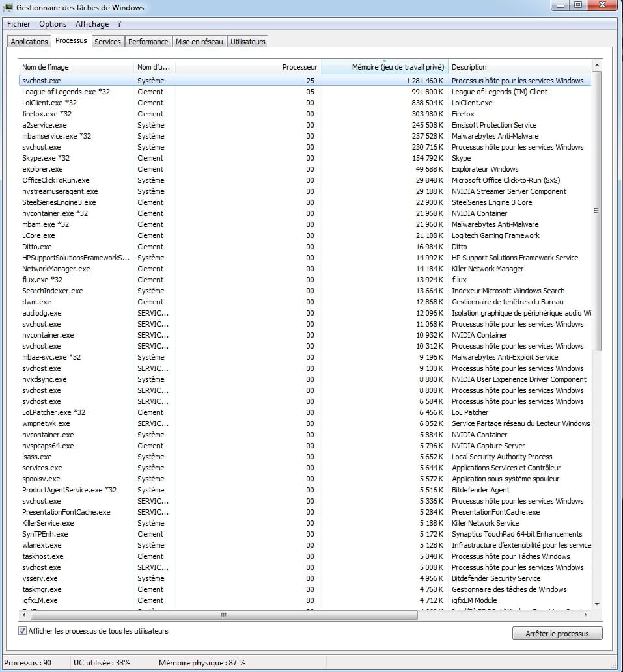623x672 pixels.
Task: Click the horizontal scrollbar thumb
Action: coord(223,614)
